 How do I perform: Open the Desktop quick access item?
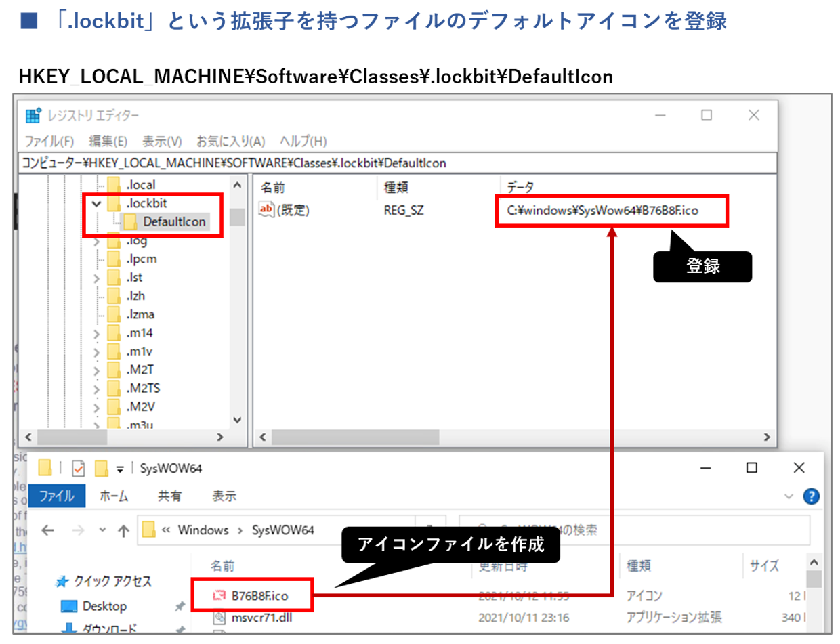click(104, 606)
